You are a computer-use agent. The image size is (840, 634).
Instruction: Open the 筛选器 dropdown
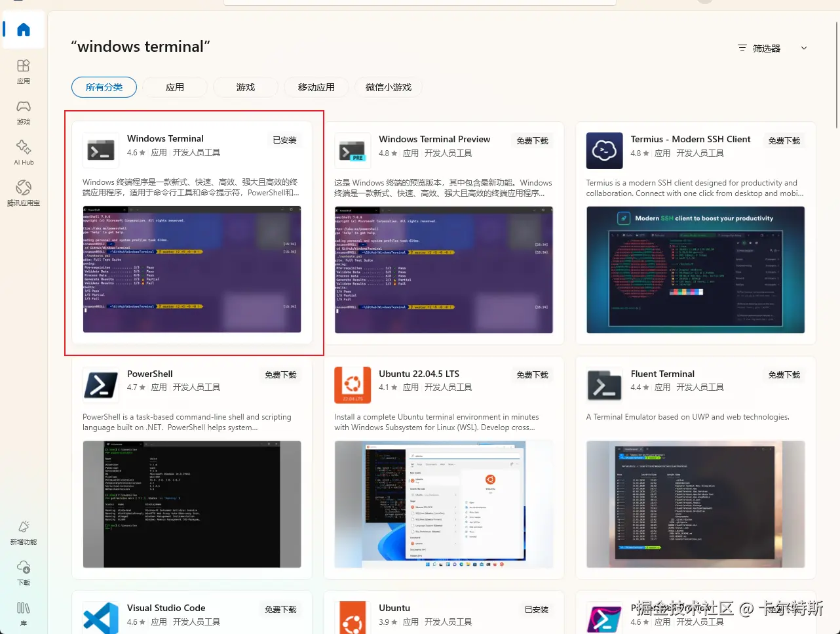click(772, 47)
